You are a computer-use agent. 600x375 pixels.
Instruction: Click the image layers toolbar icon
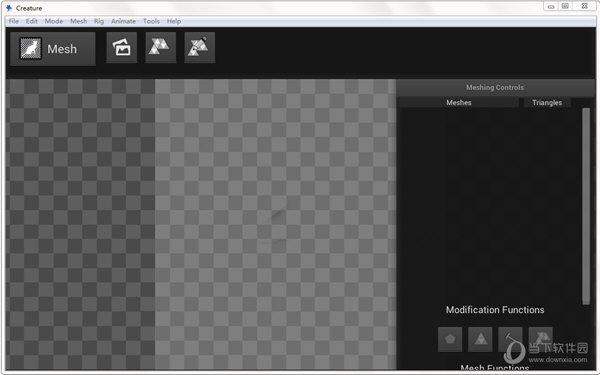click(122, 47)
